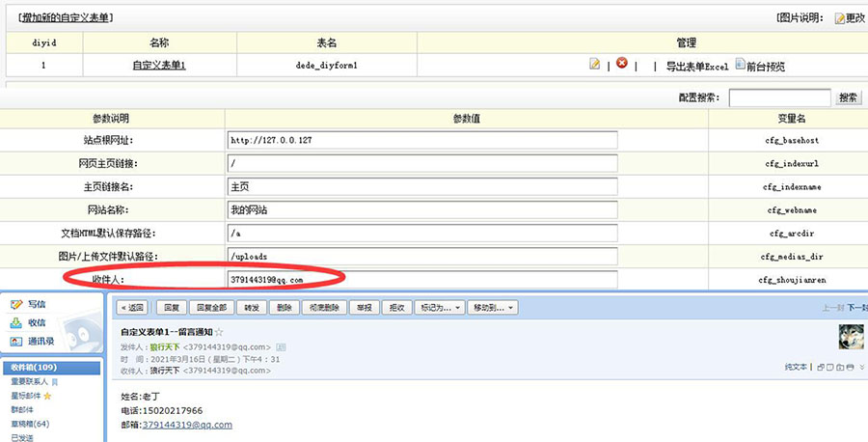Click the 主页链接名 input containing 主页
This screenshot has width=868, height=442.
coord(422,186)
